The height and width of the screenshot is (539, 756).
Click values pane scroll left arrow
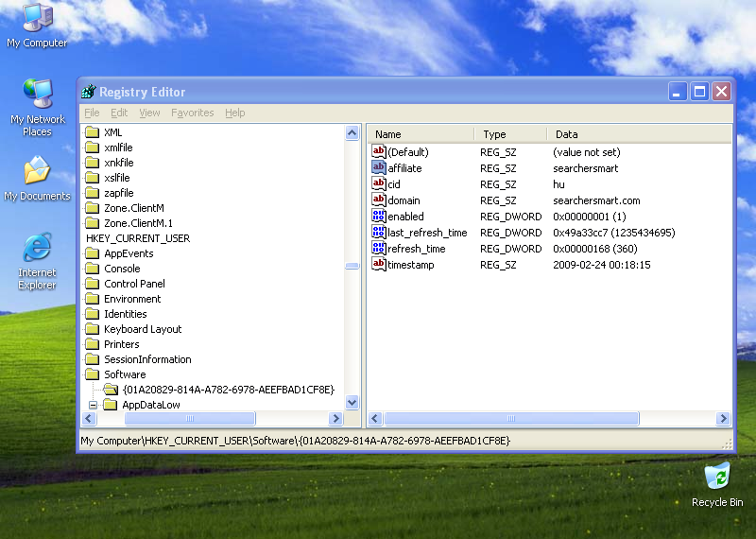click(x=375, y=418)
